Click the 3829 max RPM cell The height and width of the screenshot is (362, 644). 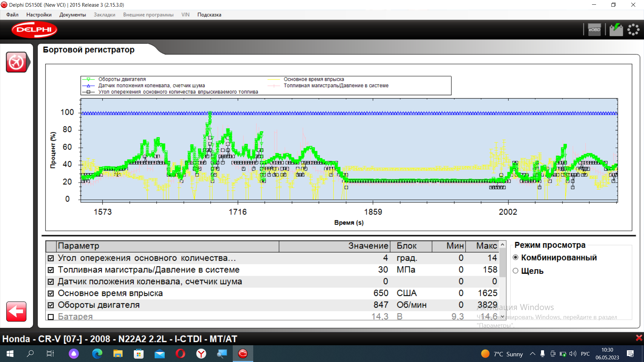(487, 305)
